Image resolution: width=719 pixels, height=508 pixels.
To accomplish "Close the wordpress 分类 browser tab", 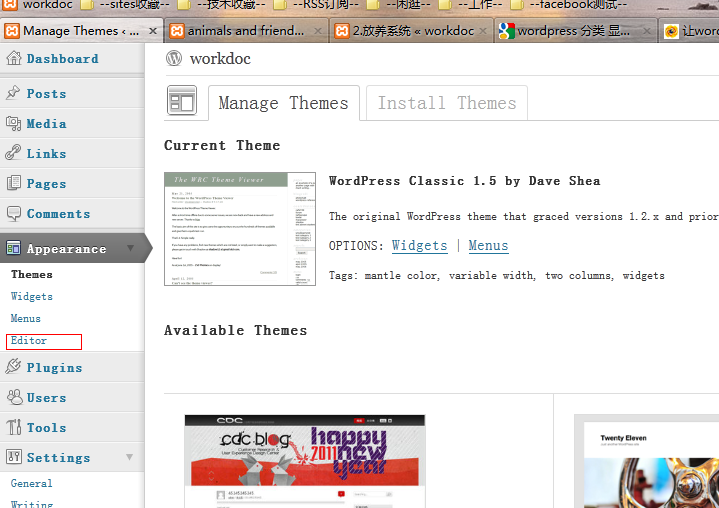I will pyautogui.click(x=647, y=31).
